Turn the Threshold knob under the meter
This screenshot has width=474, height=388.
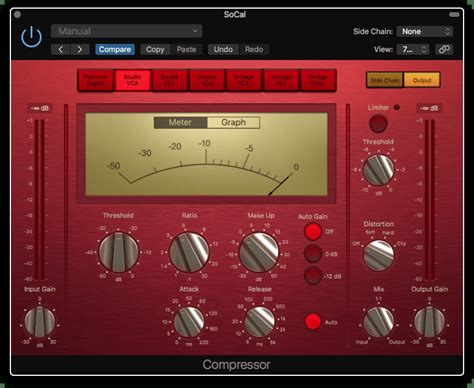[119, 252]
